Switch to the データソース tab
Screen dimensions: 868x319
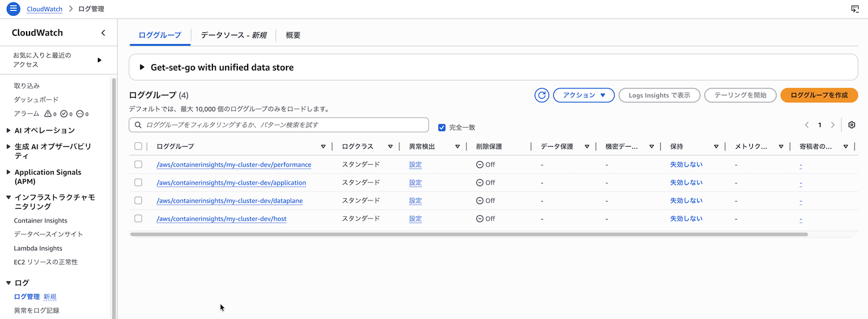pos(233,35)
